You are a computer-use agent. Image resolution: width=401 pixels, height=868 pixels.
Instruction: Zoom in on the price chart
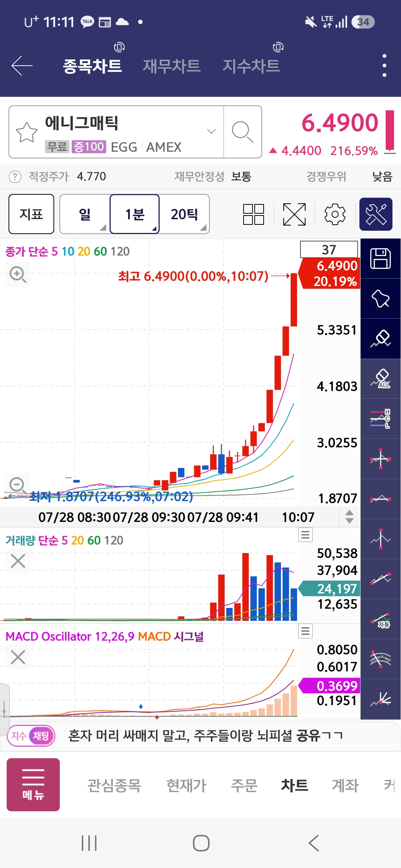click(x=18, y=274)
